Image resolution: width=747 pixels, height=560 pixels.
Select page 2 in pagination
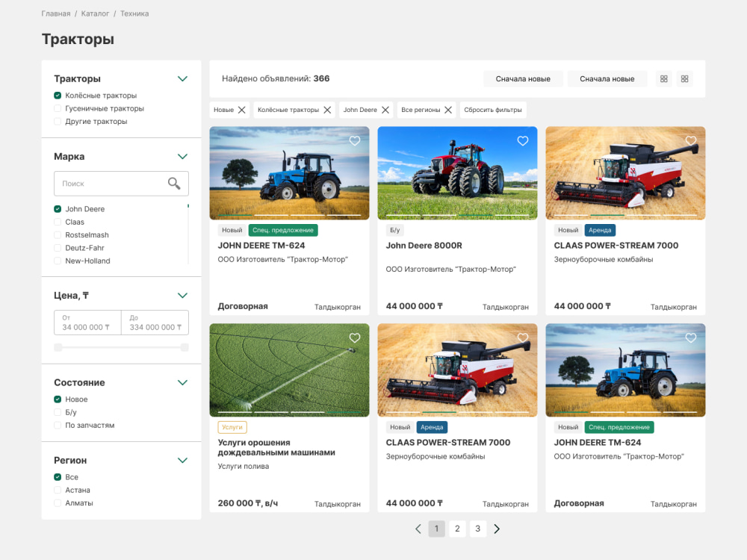(457, 529)
